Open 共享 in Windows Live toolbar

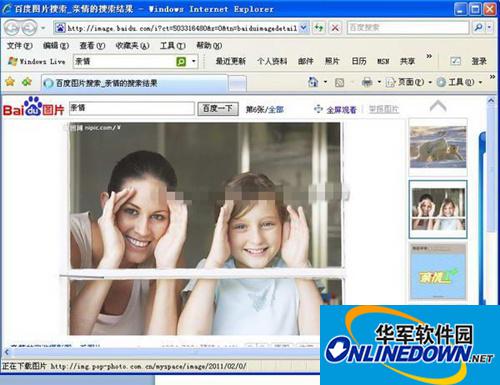click(x=407, y=61)
